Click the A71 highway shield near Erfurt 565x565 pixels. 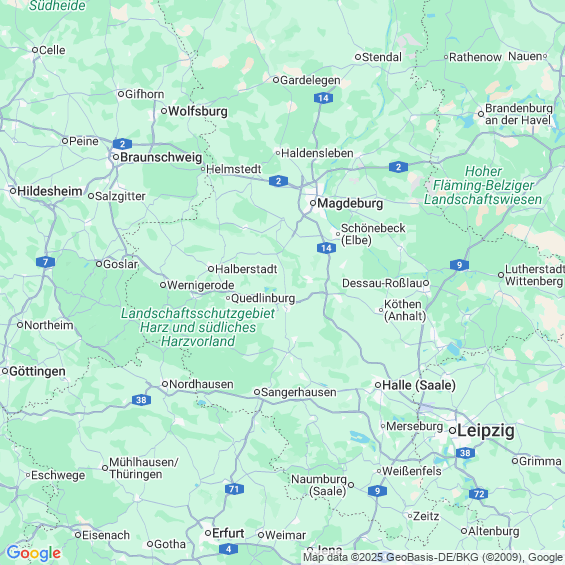235,489
